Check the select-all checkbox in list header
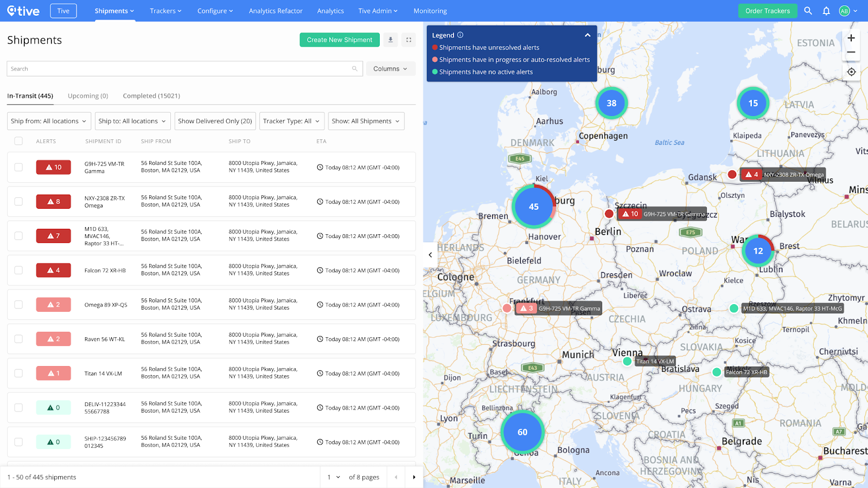 18,140
